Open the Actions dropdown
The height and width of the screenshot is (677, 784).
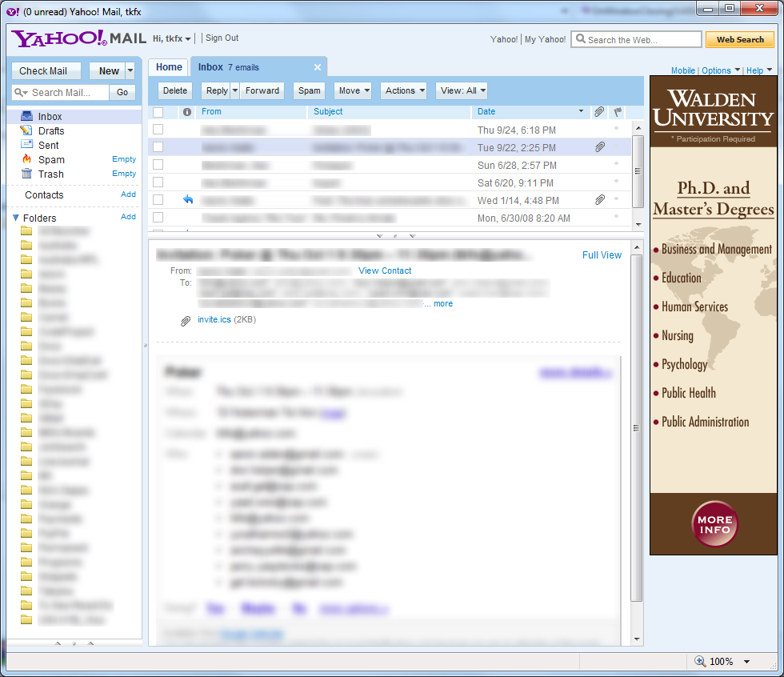tap(403, 90)
